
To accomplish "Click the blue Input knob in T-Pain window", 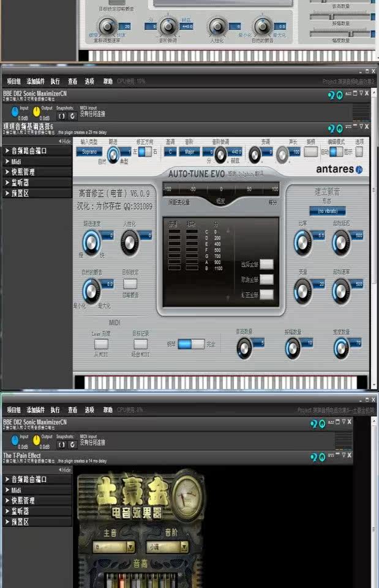I will [15, 440].
